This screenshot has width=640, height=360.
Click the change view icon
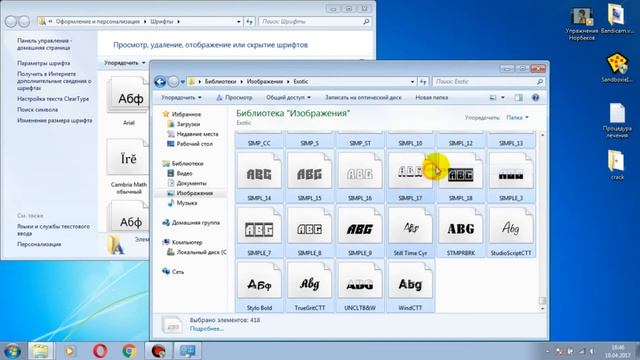493,98
